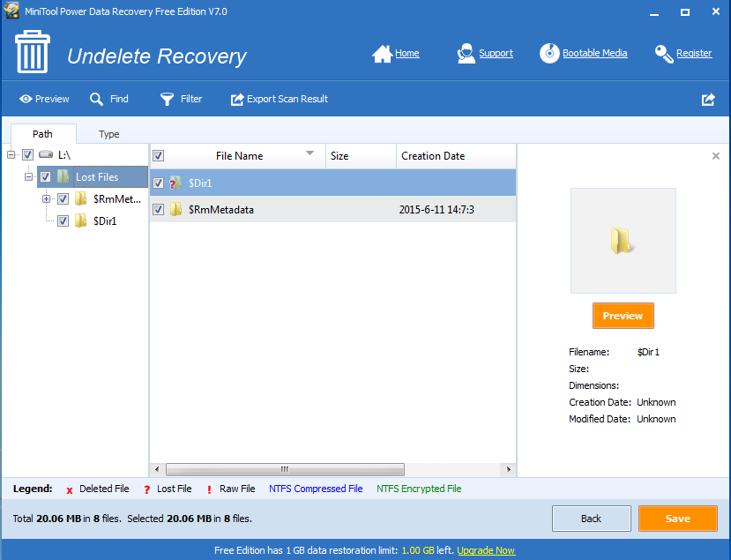
Task: Select $Dir1 label in the tree
Action: click(x=105, y=221)
